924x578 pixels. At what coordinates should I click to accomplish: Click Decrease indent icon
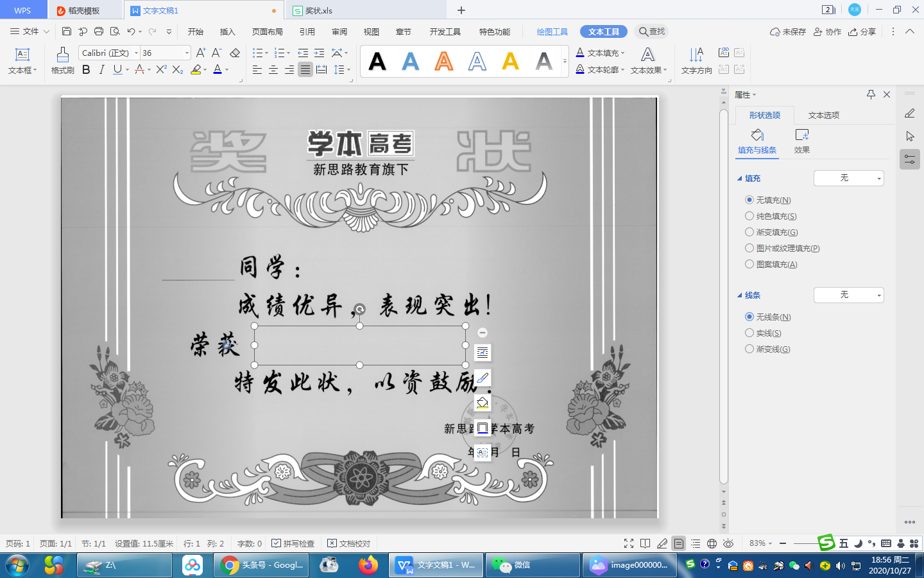pyautogui.click(x=303, y=53)
